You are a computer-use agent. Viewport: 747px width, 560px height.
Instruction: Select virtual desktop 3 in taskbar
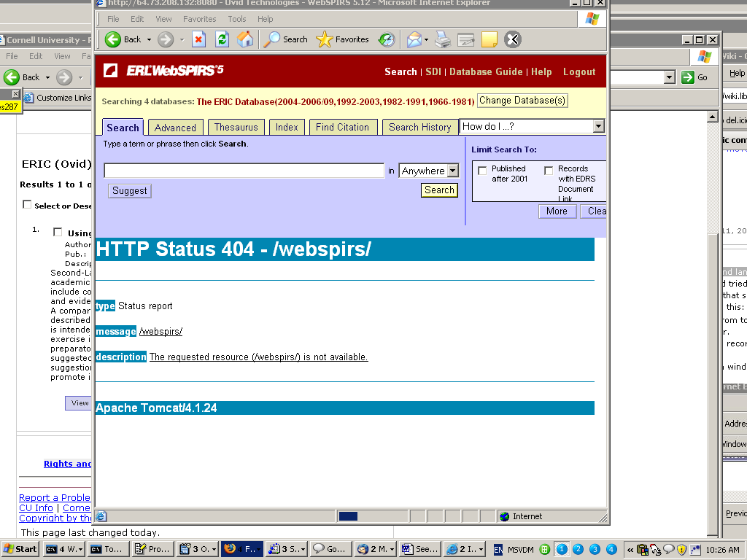tap(595, 550)
